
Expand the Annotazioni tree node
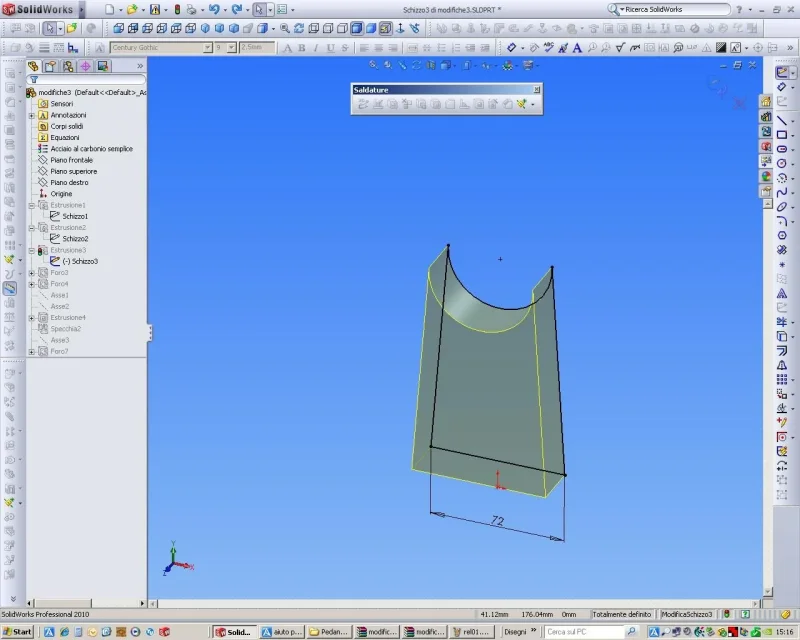point(32,115)
